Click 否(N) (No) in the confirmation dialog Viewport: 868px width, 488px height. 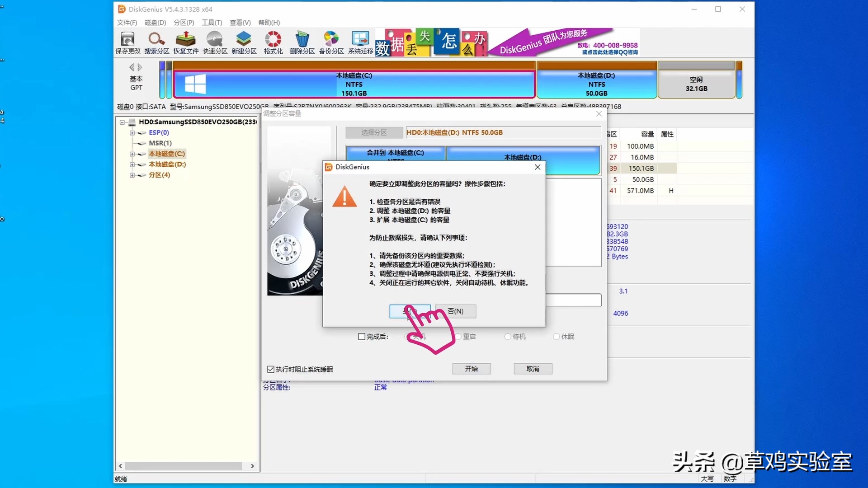[455, 311]
